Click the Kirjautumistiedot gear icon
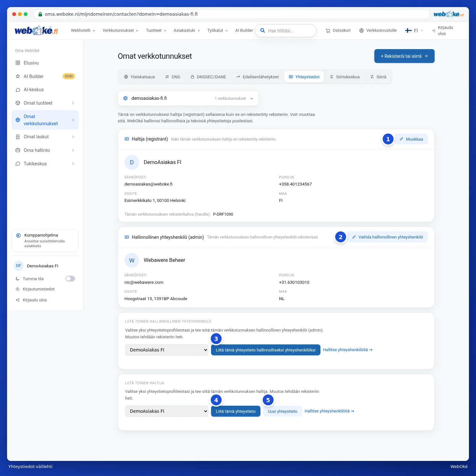 17,289
